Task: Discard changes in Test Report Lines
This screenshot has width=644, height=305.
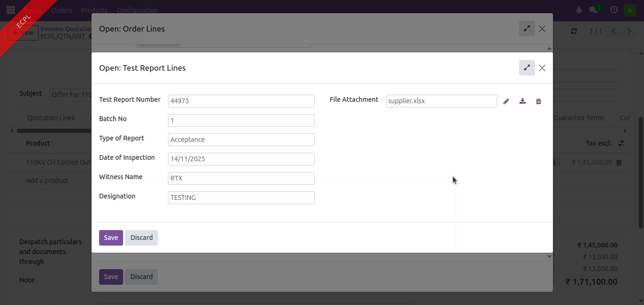Action: pos(142,238)
